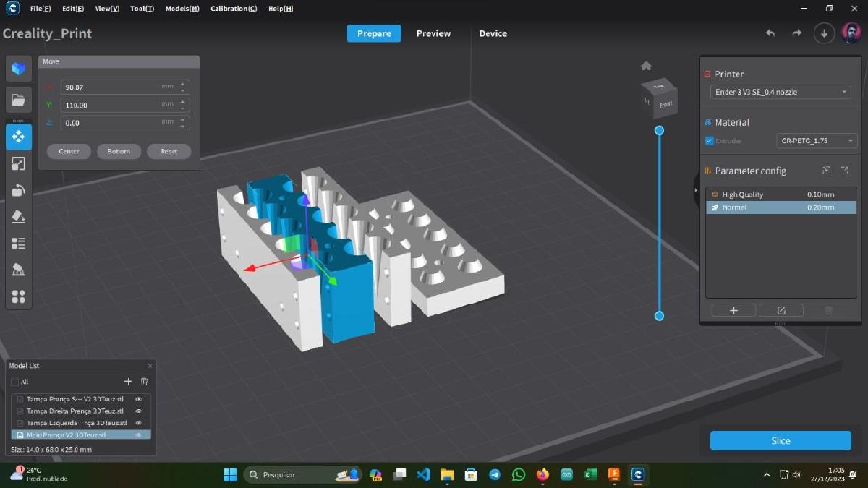Select the Rotate tool
868x488 pixels.
point(18,189)
